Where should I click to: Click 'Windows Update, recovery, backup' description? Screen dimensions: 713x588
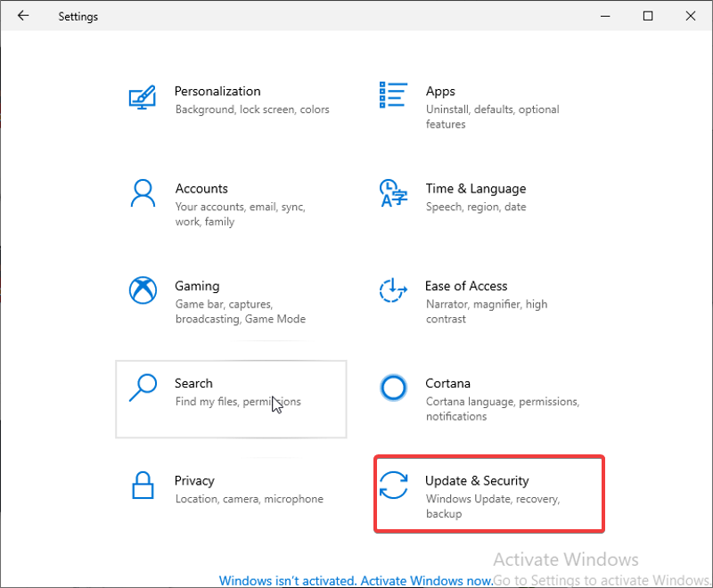[493, 506]
